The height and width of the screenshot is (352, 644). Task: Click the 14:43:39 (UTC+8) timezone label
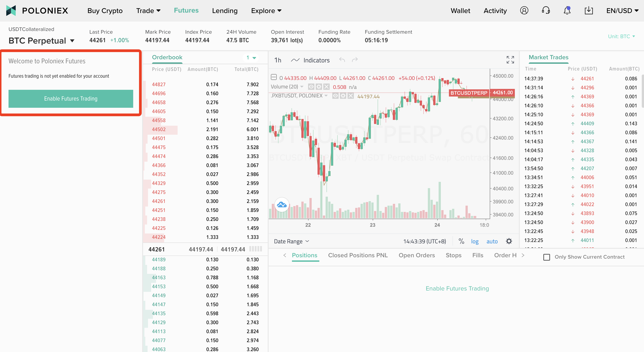coord(424,241)
